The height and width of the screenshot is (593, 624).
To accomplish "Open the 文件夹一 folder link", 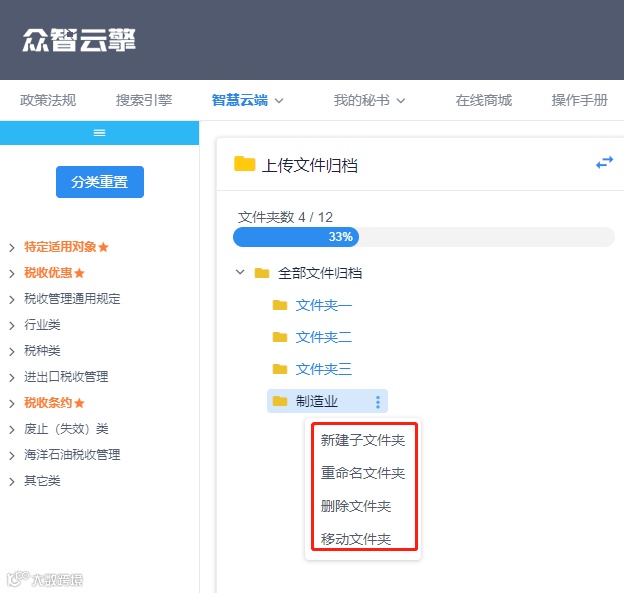I will 324,305.
